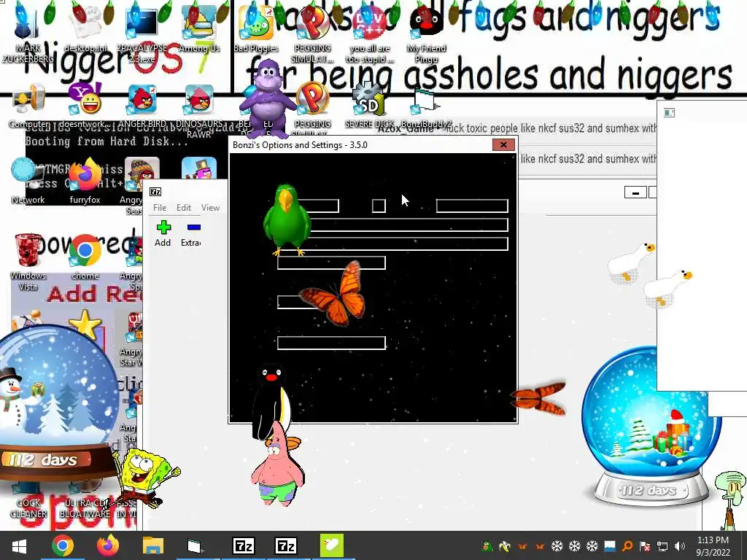Click the 7z icon in 7-Zip title bar
The height and width of the screenshot is (560, 747).
point(155,192)
